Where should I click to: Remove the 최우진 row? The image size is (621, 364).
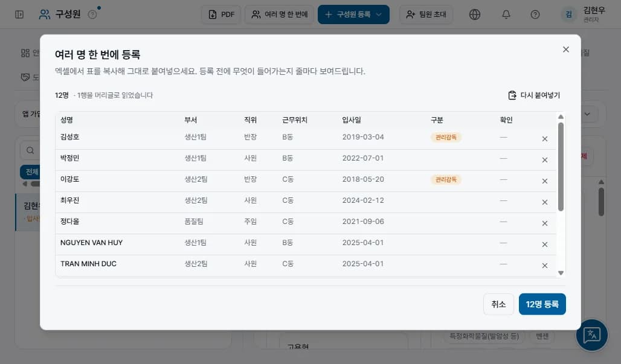point(544,202)
